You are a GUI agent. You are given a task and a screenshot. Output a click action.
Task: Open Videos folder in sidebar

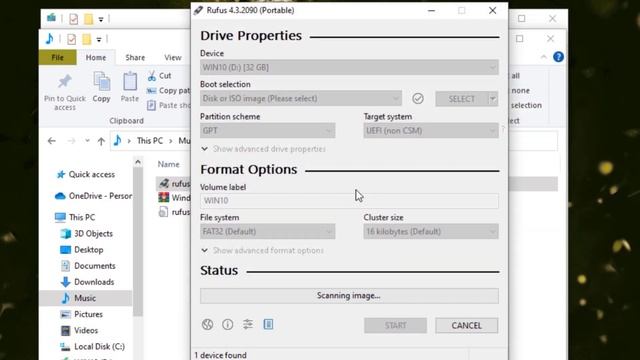tap(79, 330)
